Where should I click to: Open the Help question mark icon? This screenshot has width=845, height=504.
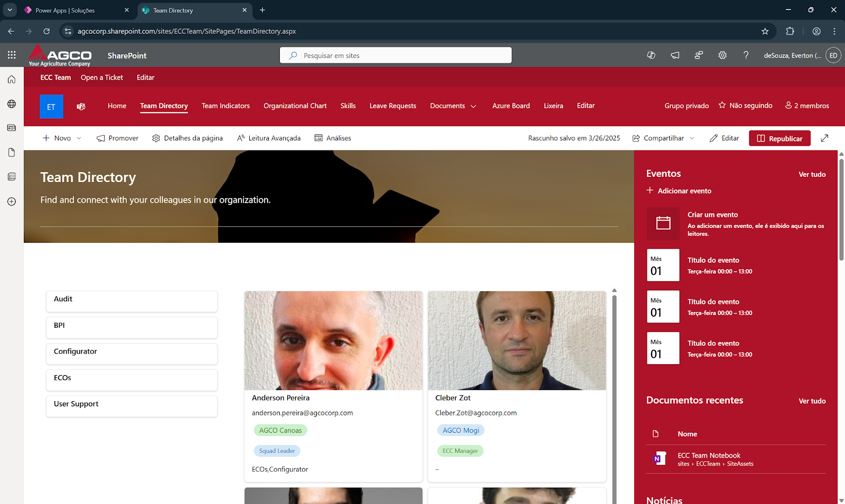click(x=746, y=55)
